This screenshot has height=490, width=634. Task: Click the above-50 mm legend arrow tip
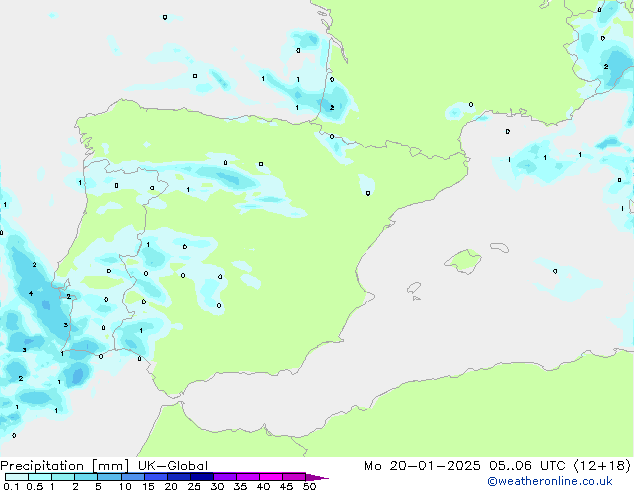click(x=317, y=477)
